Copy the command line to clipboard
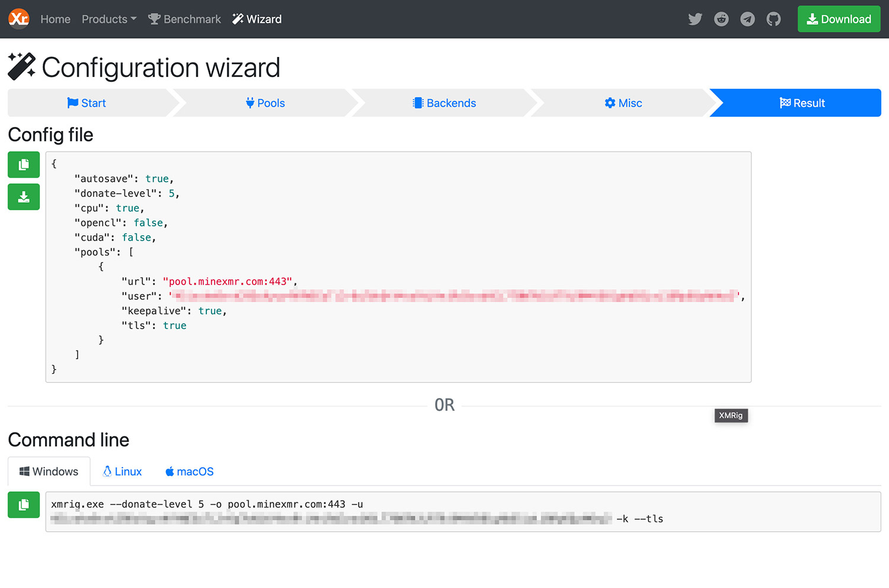Viewport: 889px width, 588px height. tap(24, 504)
